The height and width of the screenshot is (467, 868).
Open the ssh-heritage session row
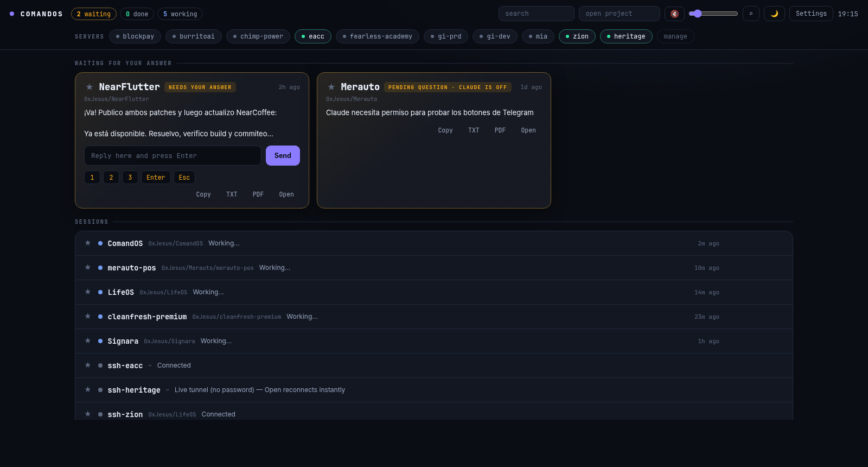[x=434, y=390]
